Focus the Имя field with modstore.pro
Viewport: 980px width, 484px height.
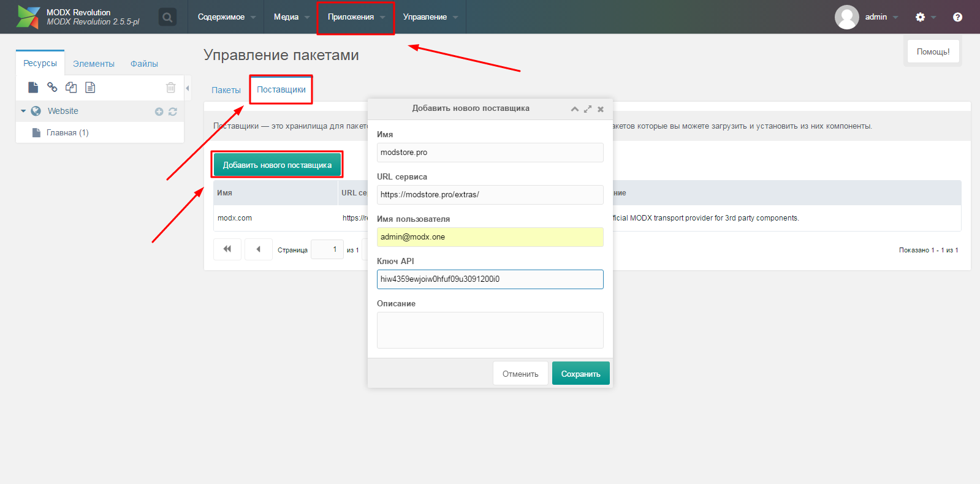[x=490, y=153]
